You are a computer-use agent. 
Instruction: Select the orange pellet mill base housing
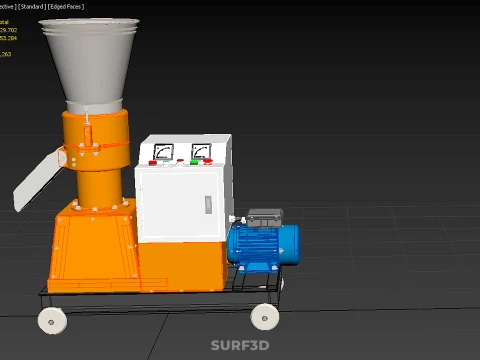(x=95, y=247)
